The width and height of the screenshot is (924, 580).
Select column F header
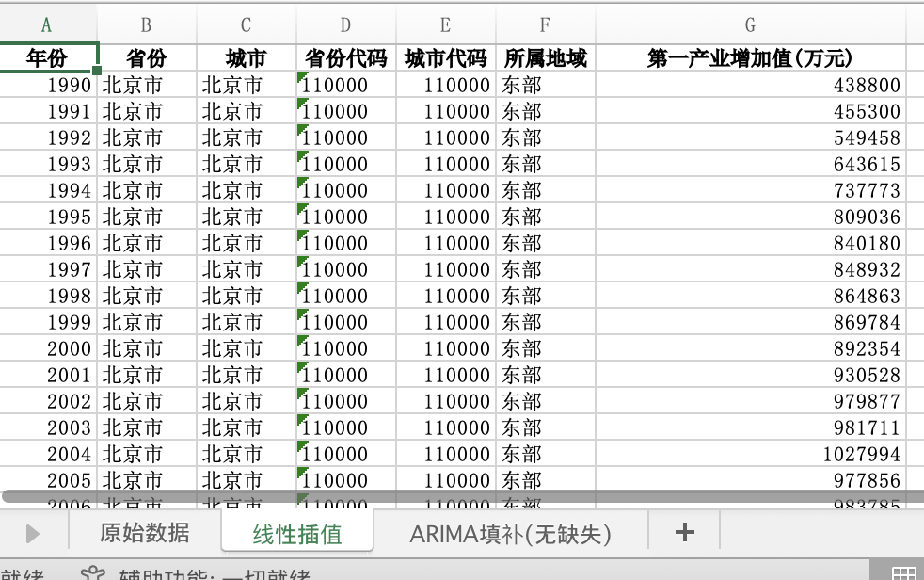[x=545, y=24]
